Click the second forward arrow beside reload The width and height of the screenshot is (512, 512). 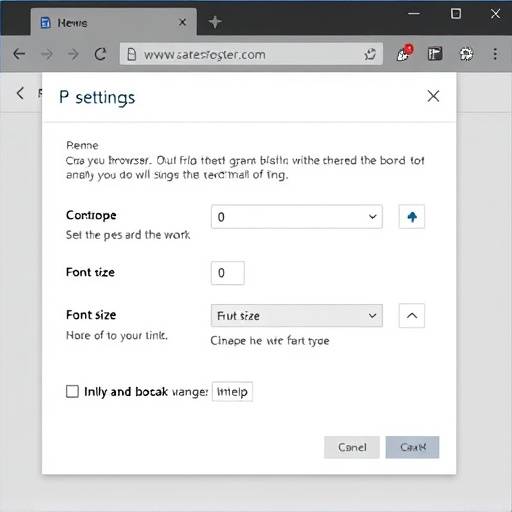point(73,54)
